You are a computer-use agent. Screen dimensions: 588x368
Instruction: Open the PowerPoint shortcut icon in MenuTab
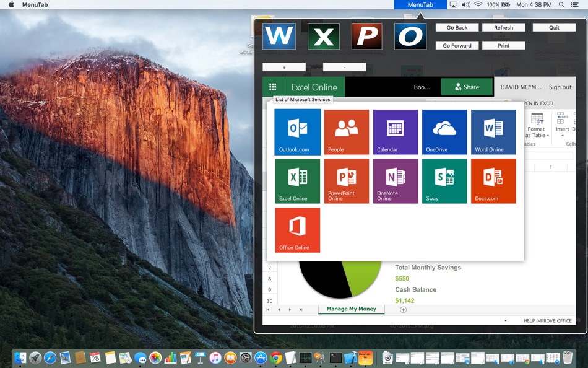(x=367, y=37)
